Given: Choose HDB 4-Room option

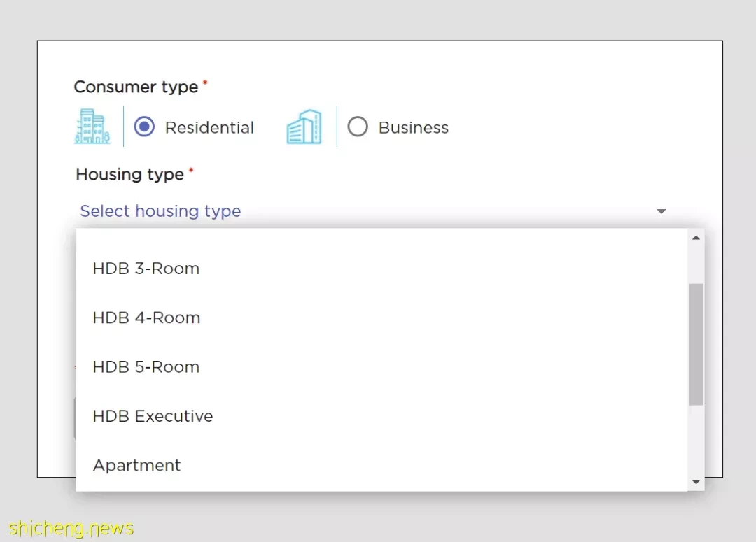Looking at the screenshot, I should (x=381, y=318).
